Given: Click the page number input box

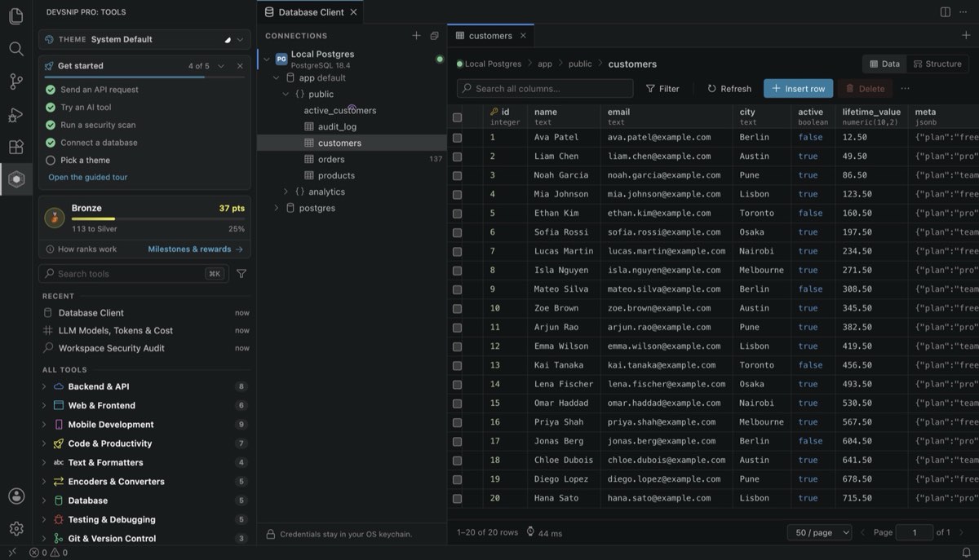Looking at the screenshot, I should coord(915,532).
